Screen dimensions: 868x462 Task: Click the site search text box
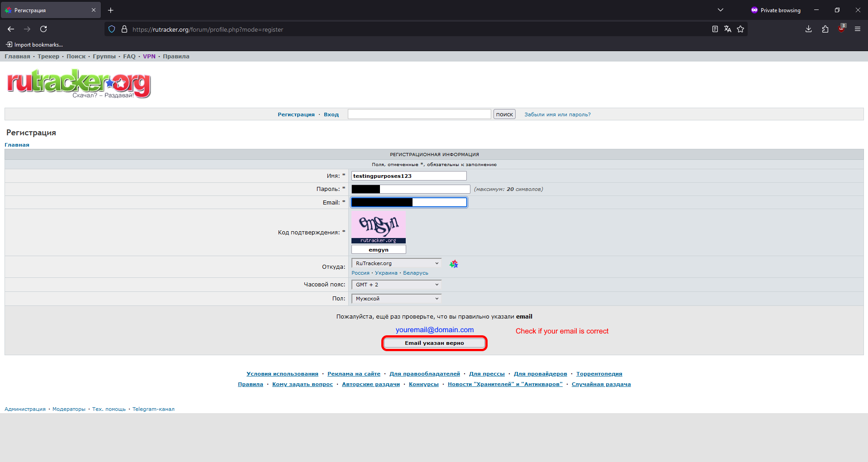(419, 114)
